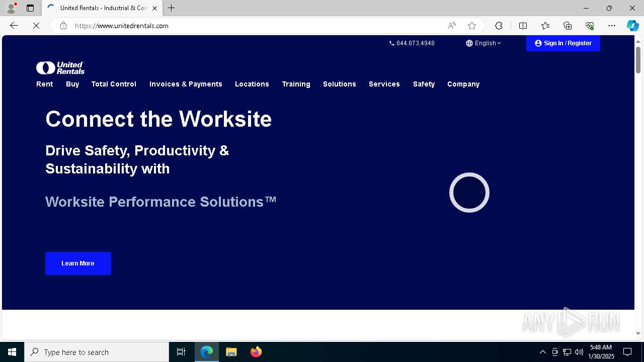Viewport: 644px width, 362px height.
Task: Close the United Rentals tab
Action: pyautogui.click(x=154, y=8)
